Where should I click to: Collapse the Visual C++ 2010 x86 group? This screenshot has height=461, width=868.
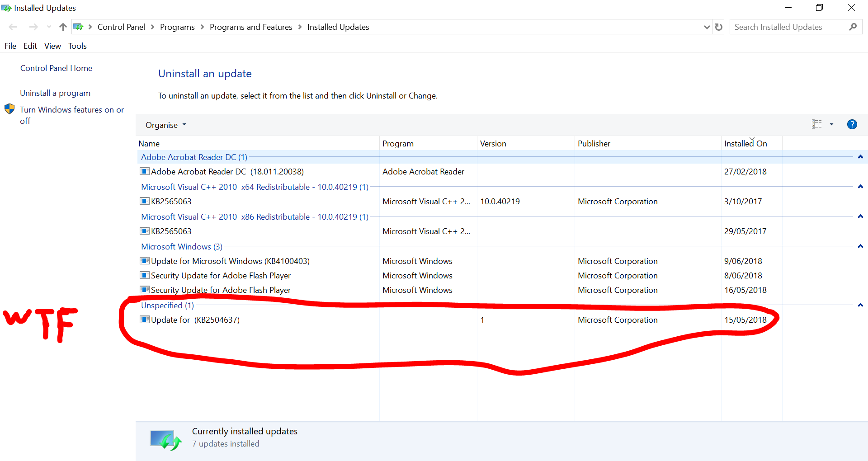[860, 216]
